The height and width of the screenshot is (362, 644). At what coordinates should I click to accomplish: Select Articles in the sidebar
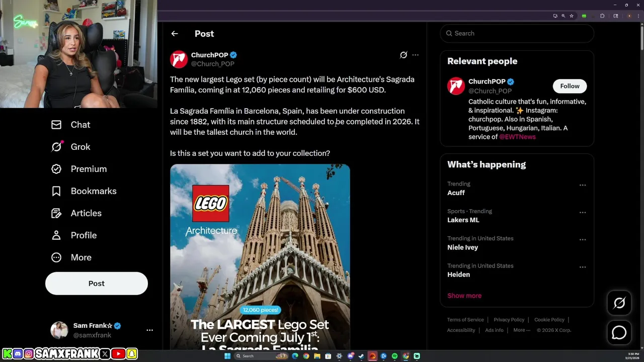tap(86, 213)
